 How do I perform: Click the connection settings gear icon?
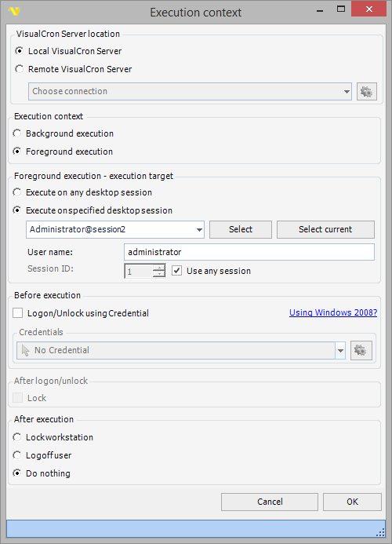click(367, 92)
